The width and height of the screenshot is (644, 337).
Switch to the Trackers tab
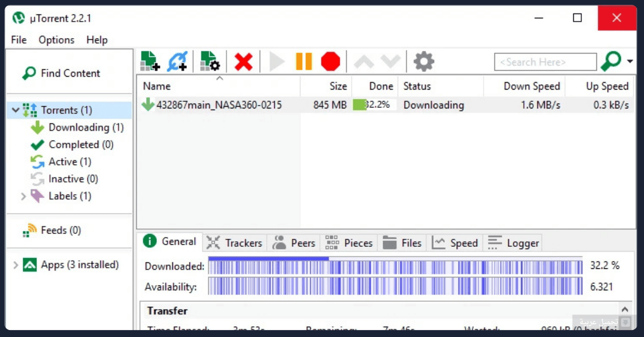(x=235, y=243)
